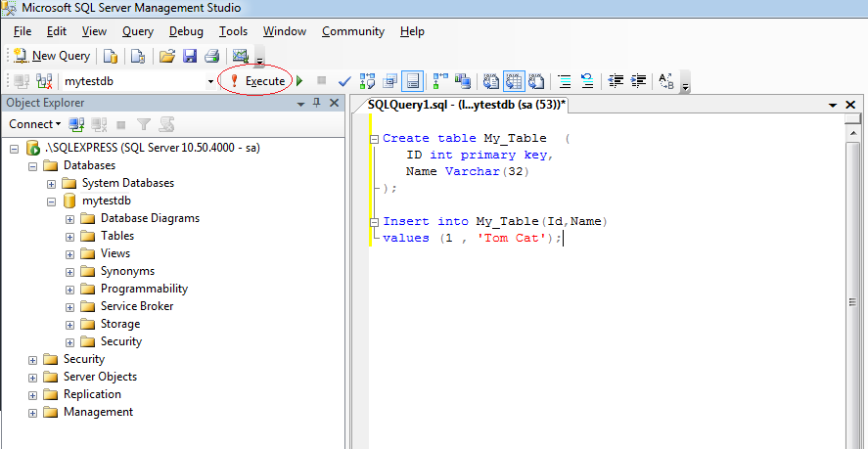Viewport: 868px width, 449px height.
Task: Open the Query menu
Action: [138, 31]
